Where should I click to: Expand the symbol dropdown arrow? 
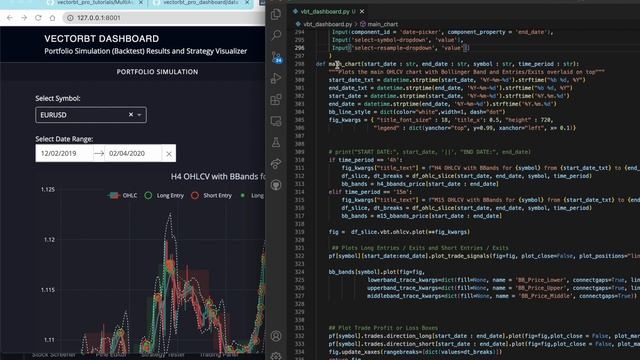pyautogui.click(x=140, y=115)
